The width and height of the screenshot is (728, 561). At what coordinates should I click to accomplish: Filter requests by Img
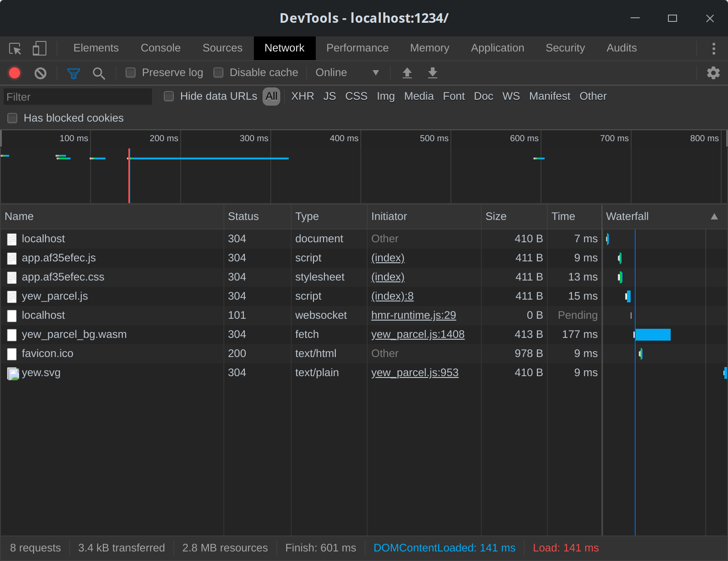coord(386,97)
